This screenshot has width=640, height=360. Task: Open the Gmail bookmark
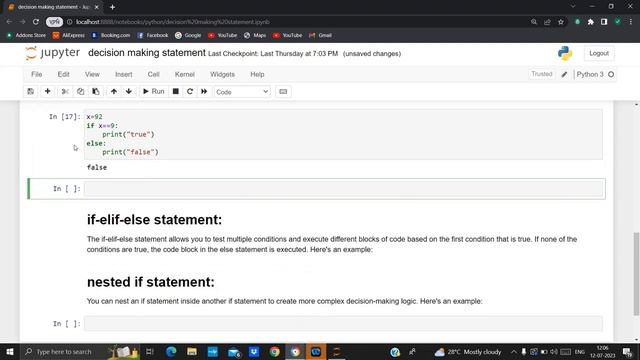click(320, 36)
